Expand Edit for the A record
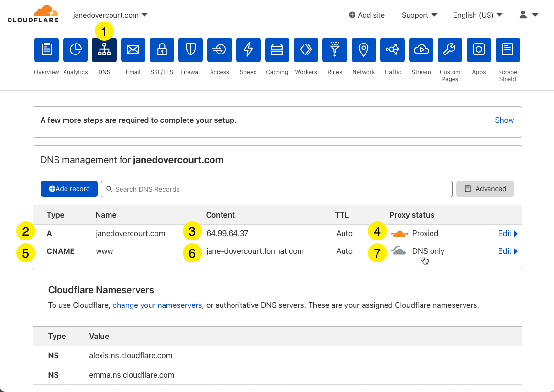The height and width of the screenshot is (392, 554). [x=508, y=233]
